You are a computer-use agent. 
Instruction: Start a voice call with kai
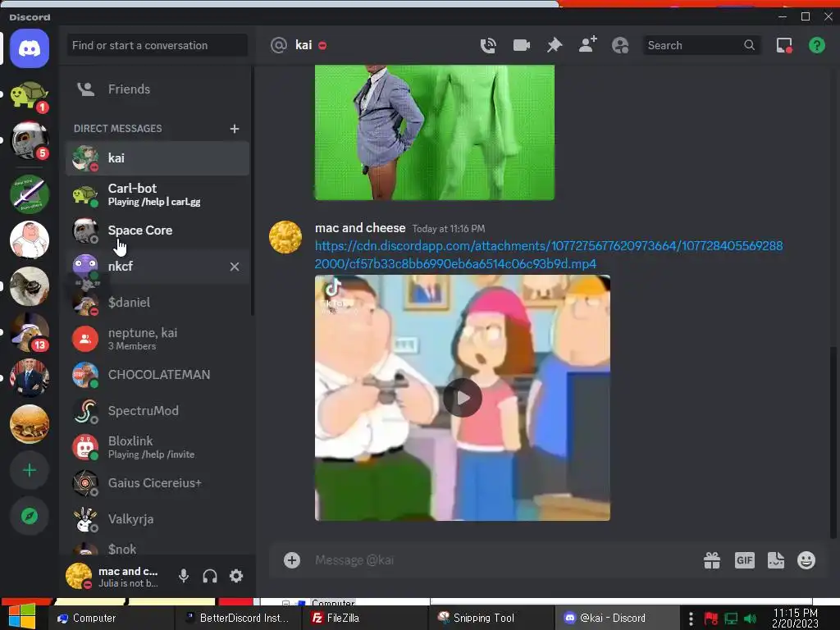coord(488,46)
